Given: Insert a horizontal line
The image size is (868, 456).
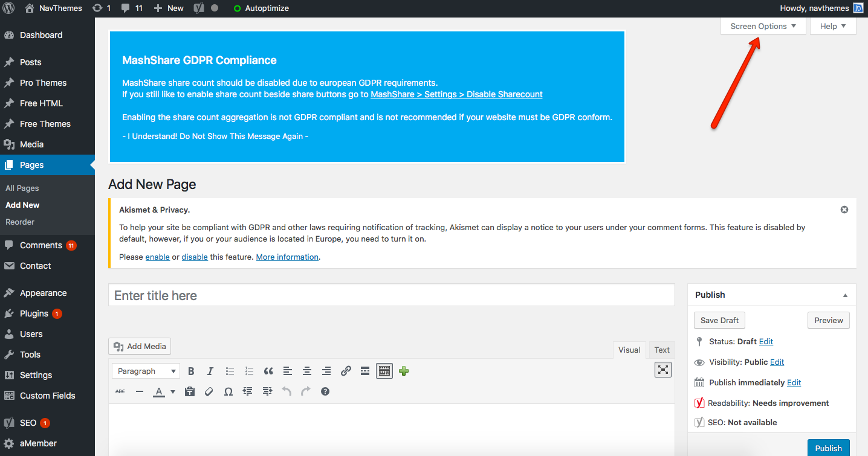Looking at the screenshot, I should pos(140,391).
